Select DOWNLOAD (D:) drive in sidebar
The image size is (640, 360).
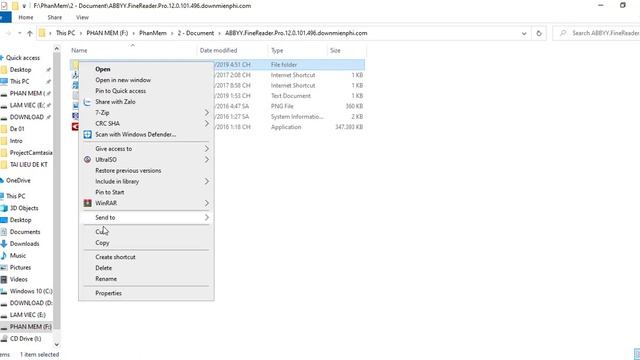31,303
